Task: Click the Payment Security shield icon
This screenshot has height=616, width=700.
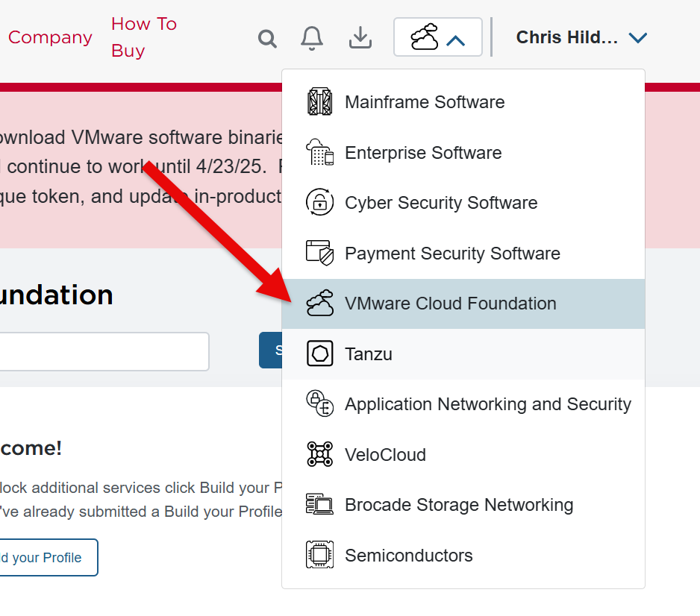Action: click(320, 254)
